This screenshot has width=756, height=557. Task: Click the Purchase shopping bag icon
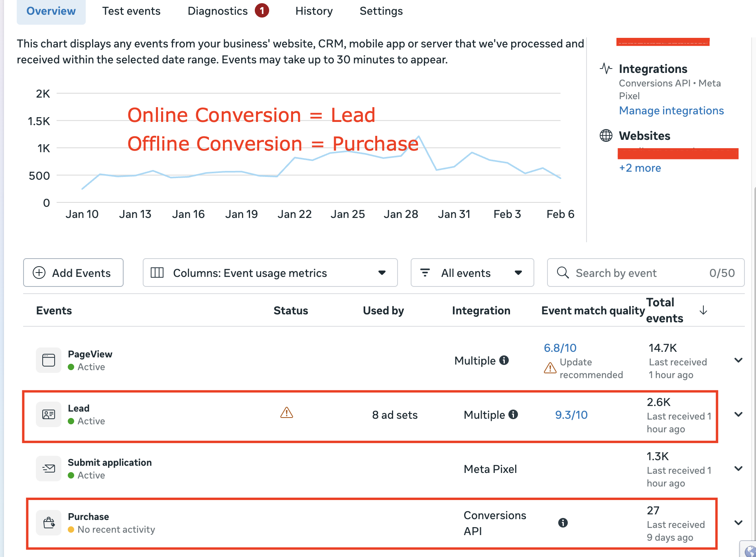tap(48, 523)
